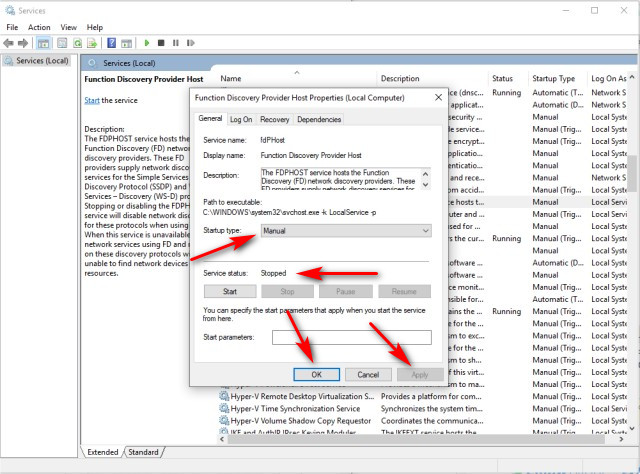
Task: Click the Apply button
Action: [x=420, y=374]
